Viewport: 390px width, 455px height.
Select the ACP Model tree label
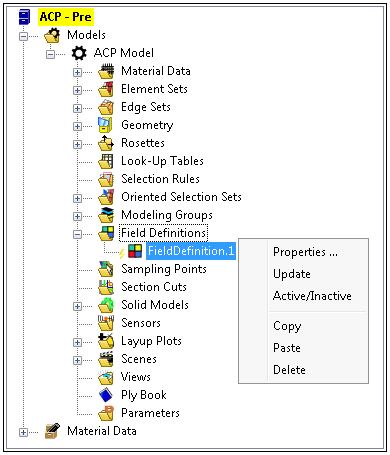pyautogui.click(x=124, y=53)
